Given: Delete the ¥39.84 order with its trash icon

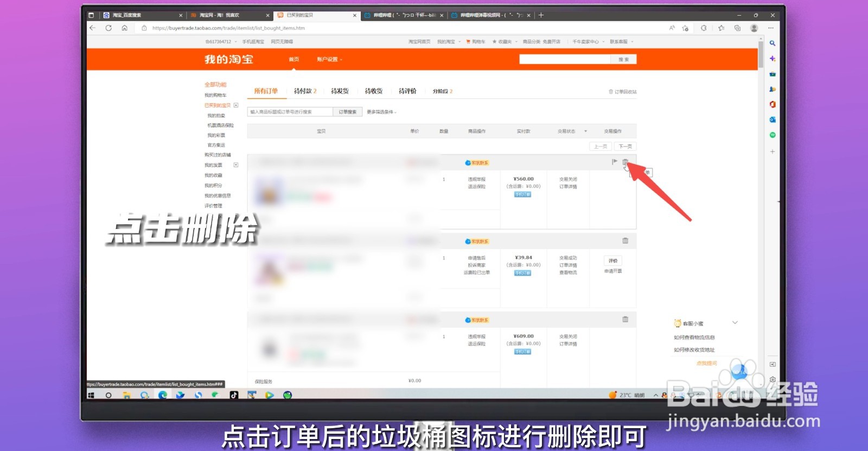Looking at the screenshot, I should (x=625, y=240).
